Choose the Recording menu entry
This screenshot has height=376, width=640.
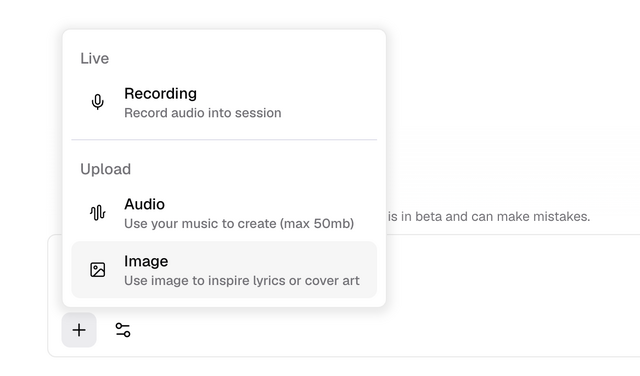pyautogui.click(x=224, y=102)
